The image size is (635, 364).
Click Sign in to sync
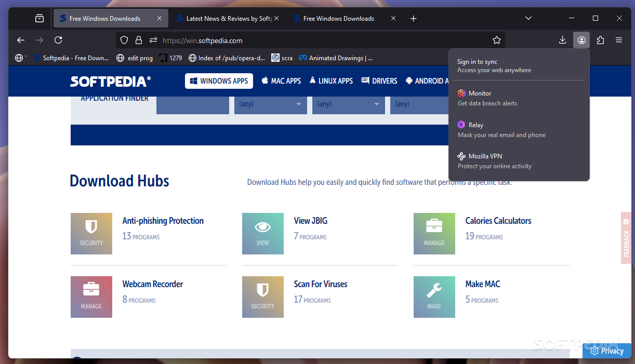pos(519,66)
